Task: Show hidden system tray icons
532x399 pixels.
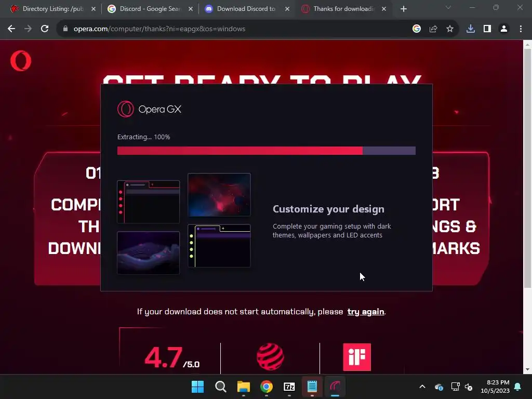Action: tap(422, 387)
